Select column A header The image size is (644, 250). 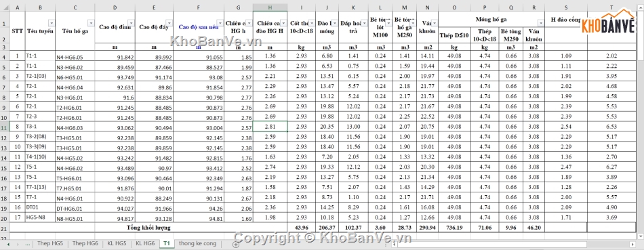click(x=17, y=8)
